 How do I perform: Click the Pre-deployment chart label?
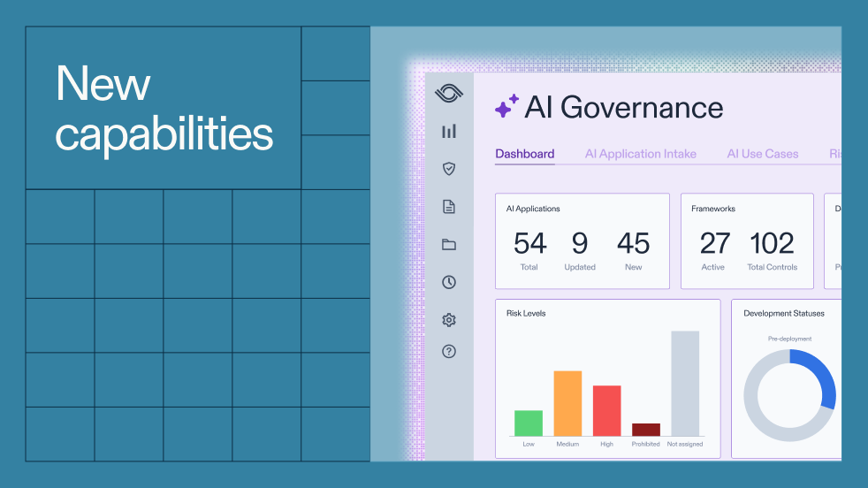789,339
